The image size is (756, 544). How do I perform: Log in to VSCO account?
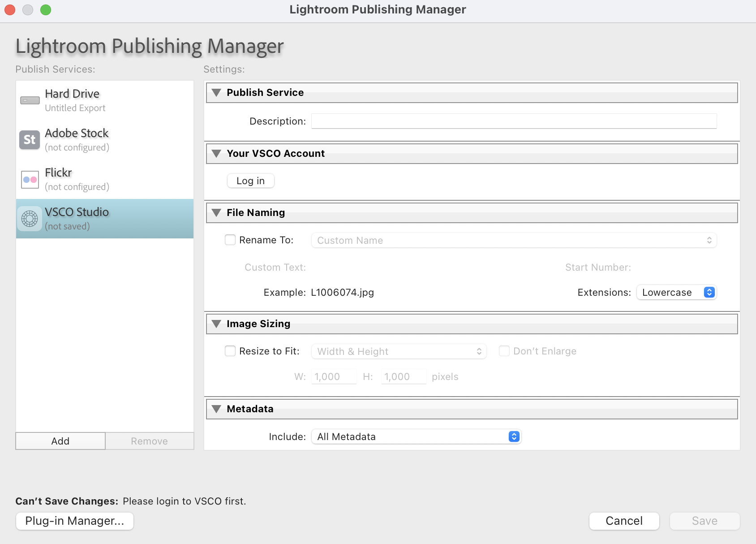[x=251, y=181]
